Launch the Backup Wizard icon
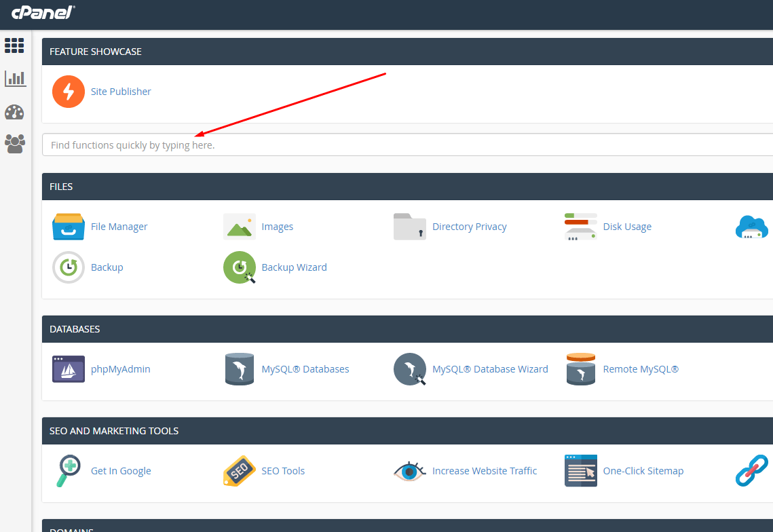The height and width of the screenshot is (532, 773). click(x=240, y=267)
